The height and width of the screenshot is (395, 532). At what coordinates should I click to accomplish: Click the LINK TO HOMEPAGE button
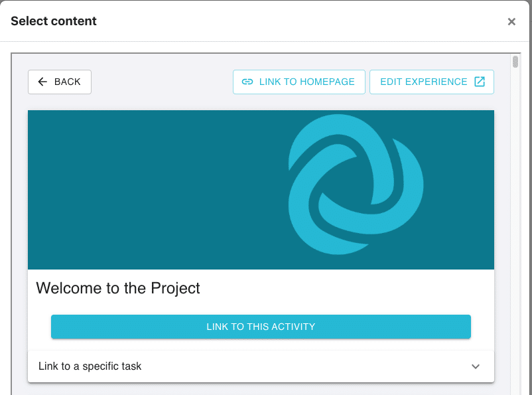[x=299, y=82]
